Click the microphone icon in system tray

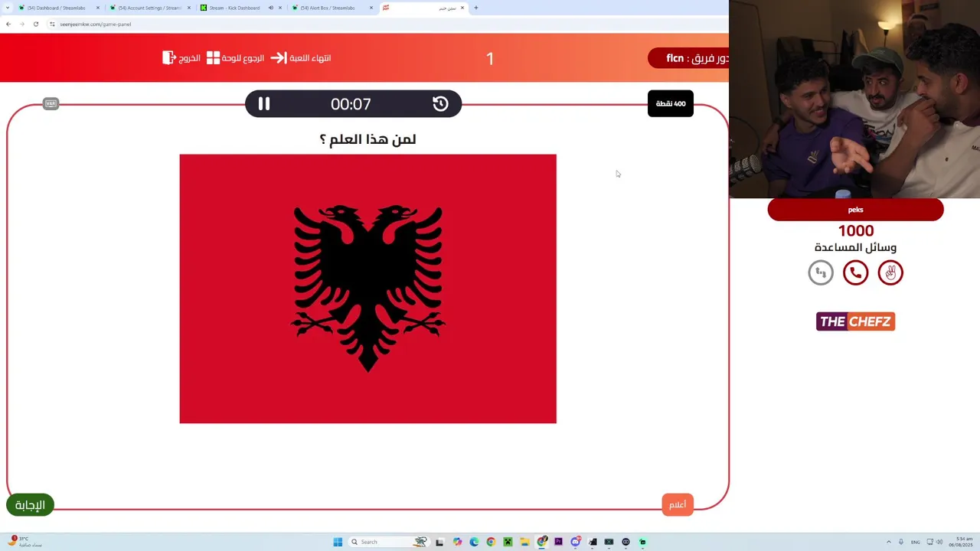coord(901,542)
